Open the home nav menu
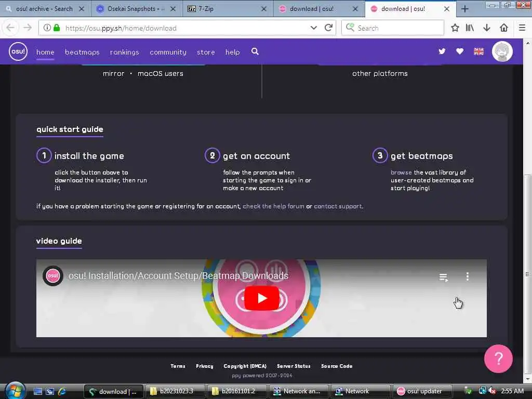 click(x=46, y=52)
